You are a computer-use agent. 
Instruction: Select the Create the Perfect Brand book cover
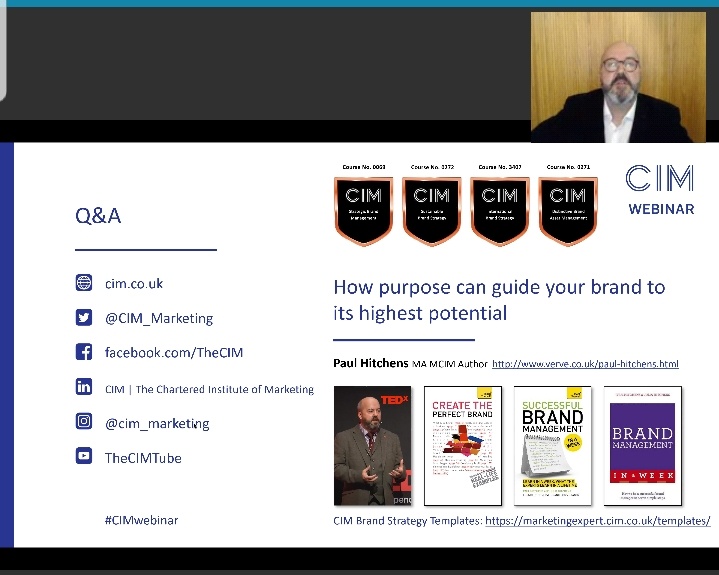[463, 446]
